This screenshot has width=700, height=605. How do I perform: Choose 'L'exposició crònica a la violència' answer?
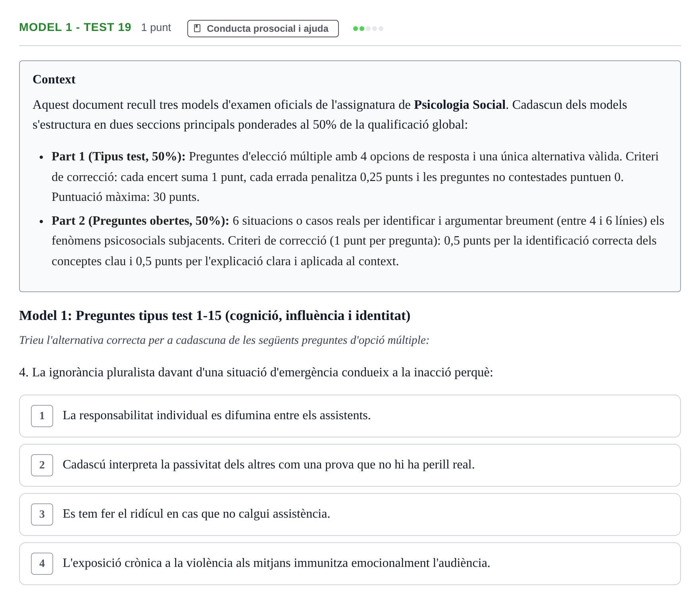pos(350,564)
